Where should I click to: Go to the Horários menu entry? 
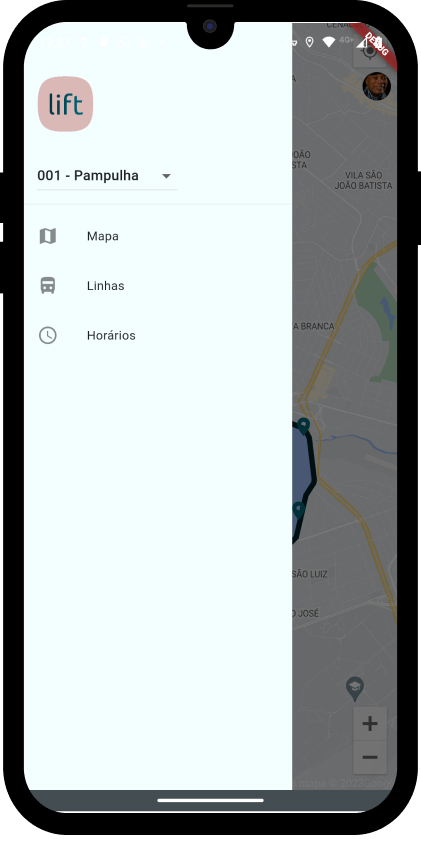[158, 335]
